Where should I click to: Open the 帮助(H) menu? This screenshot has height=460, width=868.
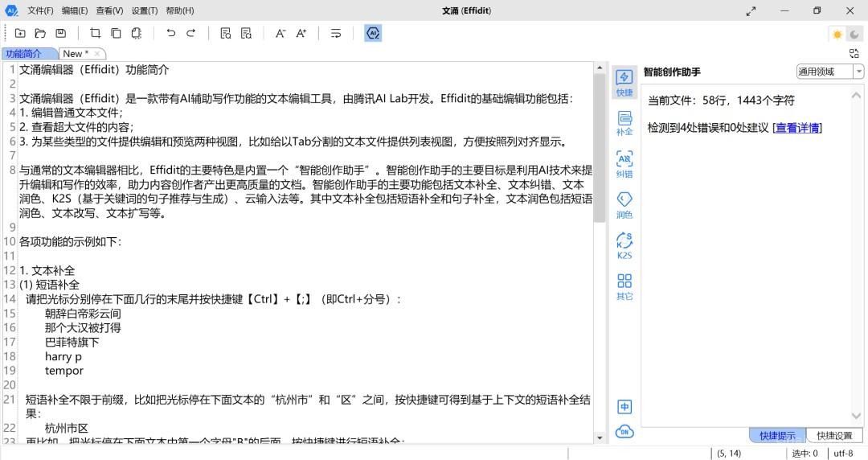(180, 10)
